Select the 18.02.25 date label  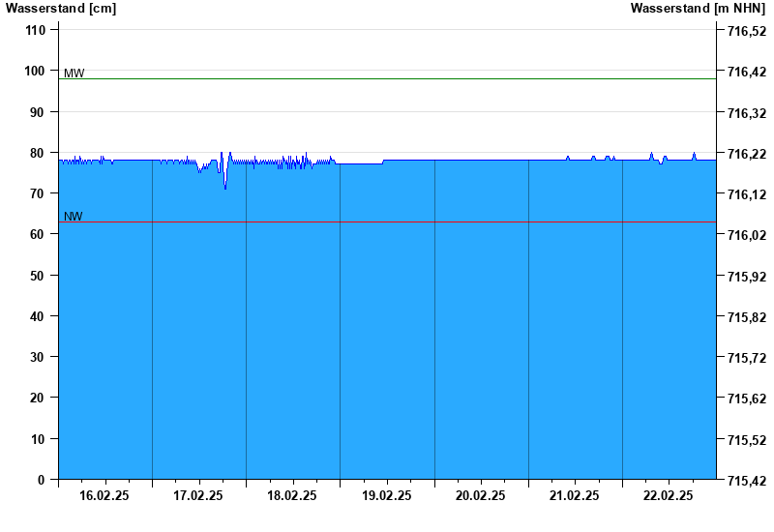[x=292, y=495]
